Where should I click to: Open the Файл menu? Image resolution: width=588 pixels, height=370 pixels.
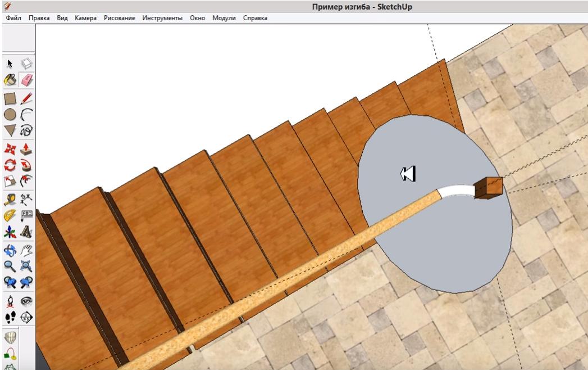(13, 18)
